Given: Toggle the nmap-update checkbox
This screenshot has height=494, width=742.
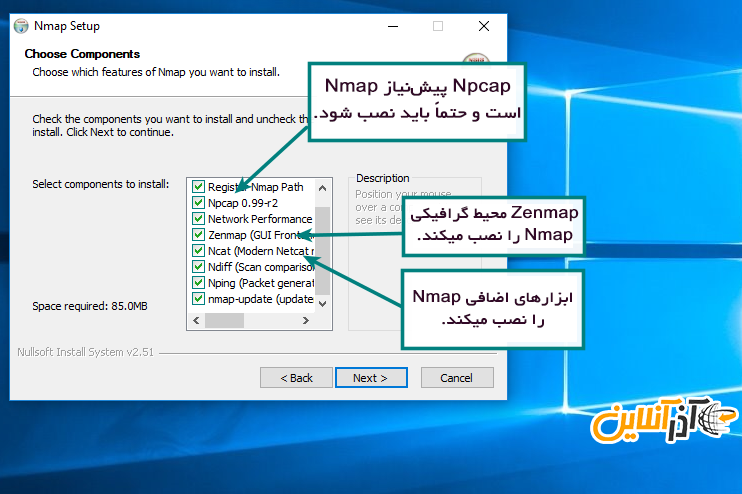Looking at the screenshot, I should point(198,299).
